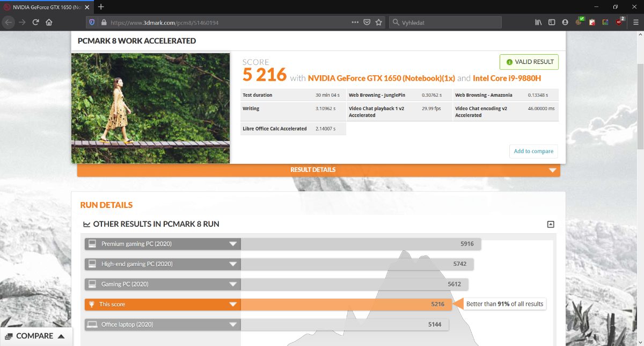Open the COMPARE panel at bottom left
Screen dimensions: 644x346
pyautogui.click(x=35, y=336)
